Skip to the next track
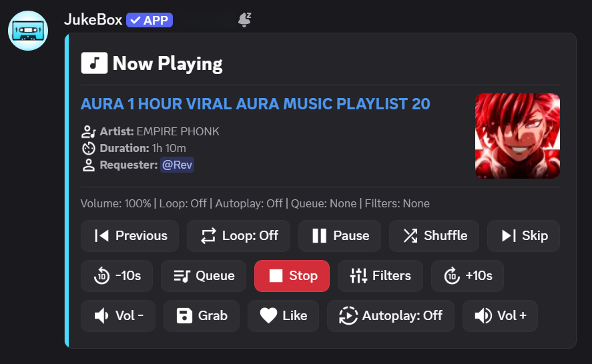 (523, 236)
